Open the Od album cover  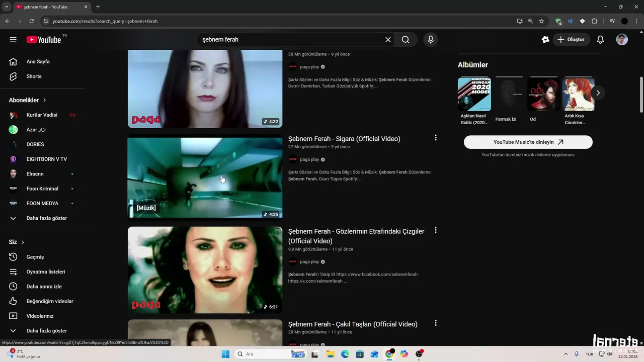[x=544, y=94]
